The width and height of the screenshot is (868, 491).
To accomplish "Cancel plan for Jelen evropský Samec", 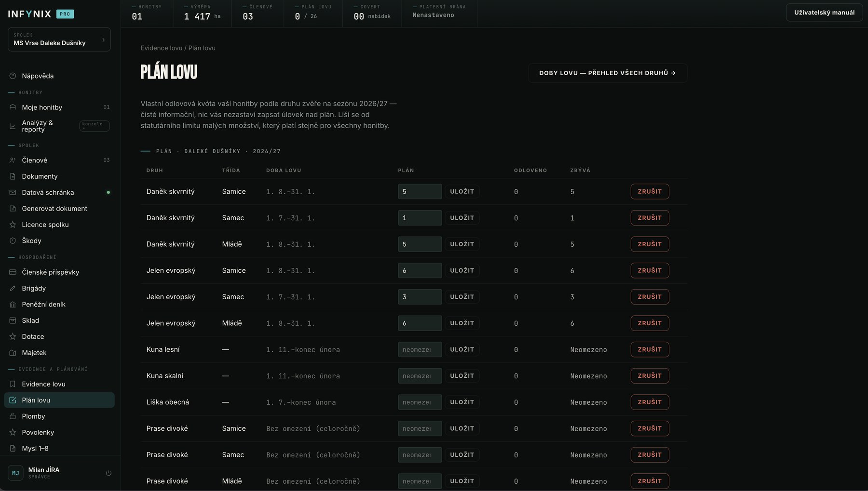I will pos(650,297).
